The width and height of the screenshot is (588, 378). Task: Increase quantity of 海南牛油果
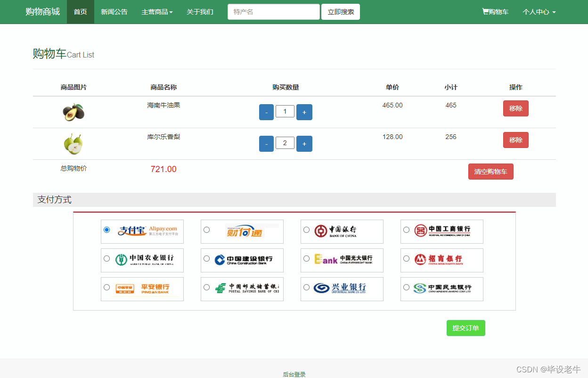pos(304,112)
